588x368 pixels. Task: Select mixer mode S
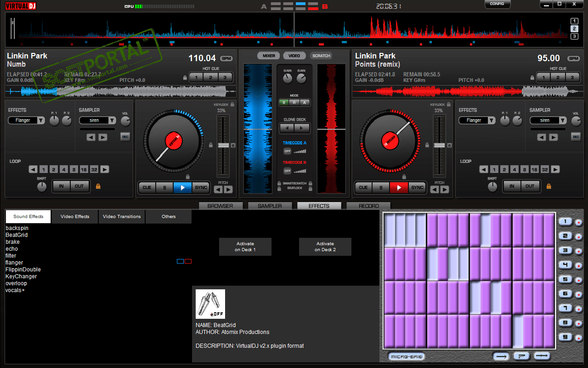tap(284, 103)
